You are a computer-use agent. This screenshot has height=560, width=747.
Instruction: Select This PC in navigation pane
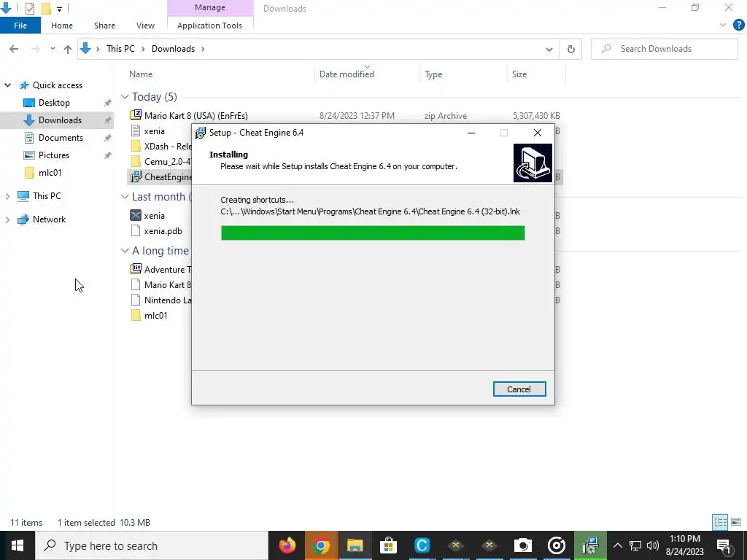point(47,195)
